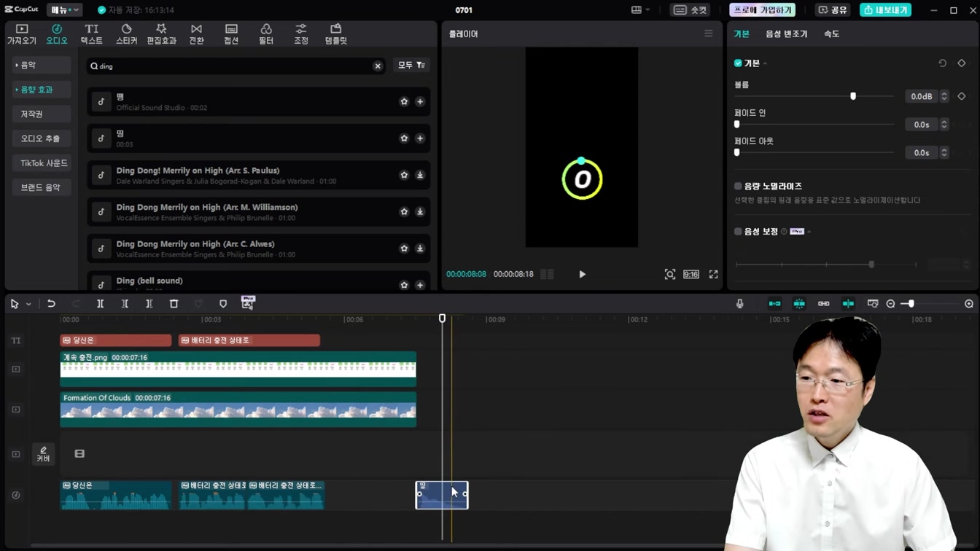Click the 페이드 인 slider handle
Viewport: 980px width, 551px height.
(x=737, y=125)
